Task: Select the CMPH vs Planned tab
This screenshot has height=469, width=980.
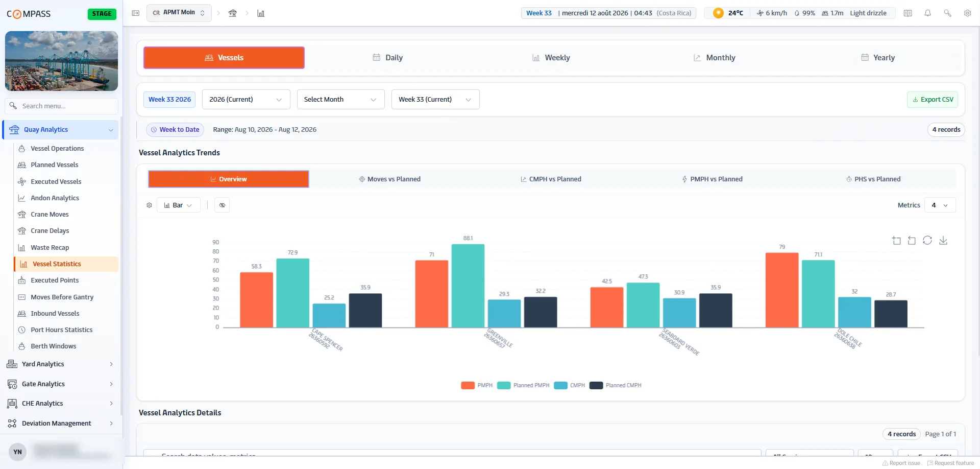Action: point(551,179)
